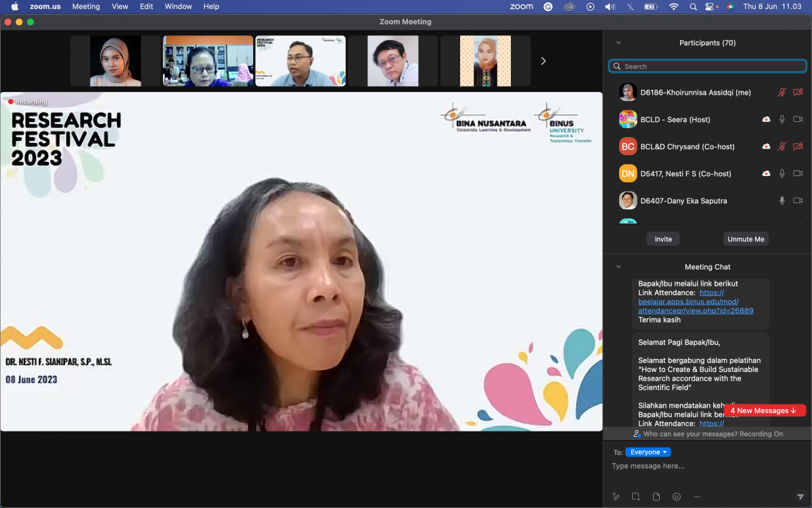The width and height of the screenshot is (812, 508).
Task: Open Spotlight search in macOS menu bar
Action: click(x=693, y=6)
